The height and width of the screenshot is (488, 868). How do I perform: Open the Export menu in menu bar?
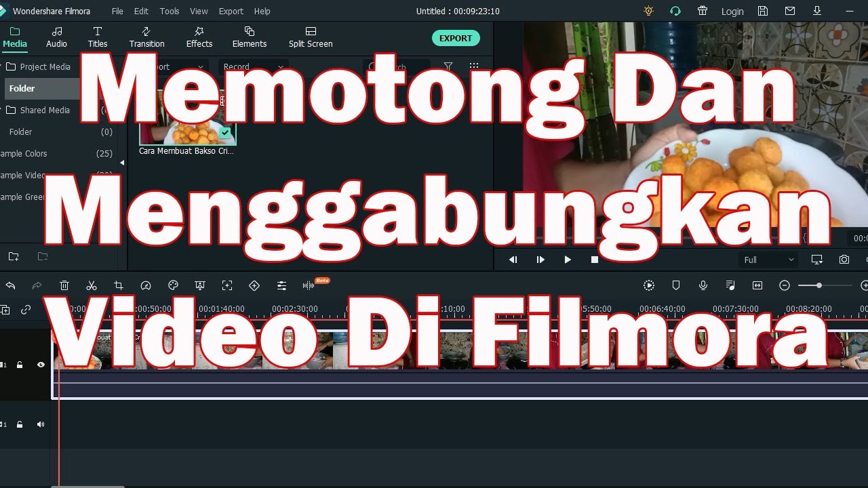(231, 11)
